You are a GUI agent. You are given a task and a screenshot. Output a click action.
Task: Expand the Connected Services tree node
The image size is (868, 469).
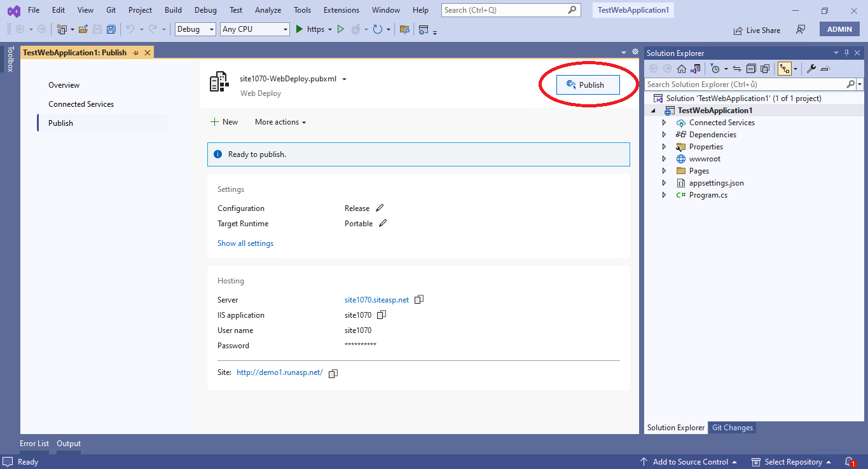pos(664,123)
